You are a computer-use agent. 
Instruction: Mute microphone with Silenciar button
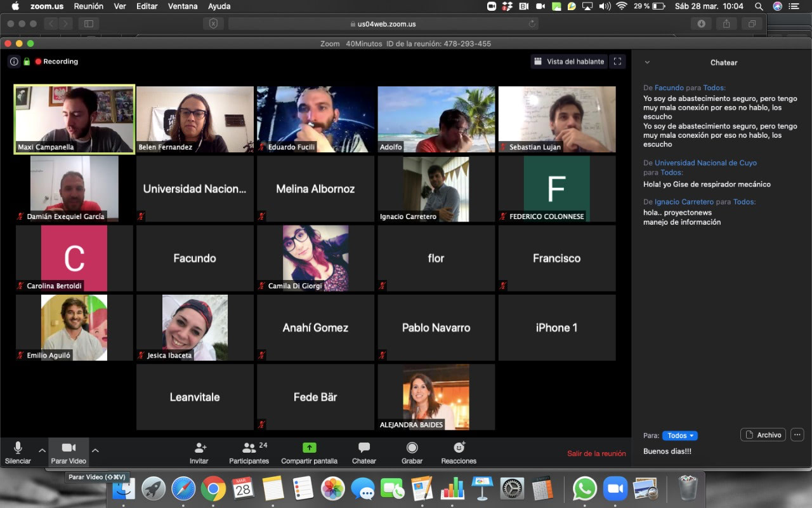click(x=18, y=453)
